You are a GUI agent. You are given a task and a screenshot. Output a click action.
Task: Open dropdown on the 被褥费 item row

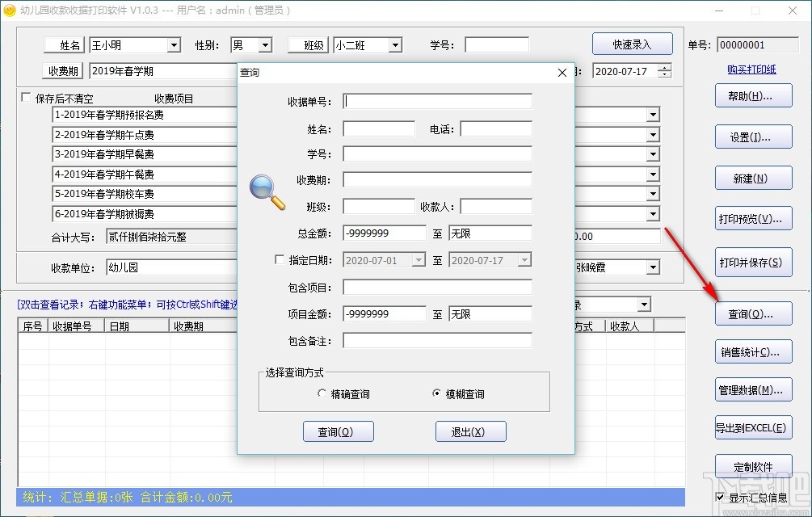tap(653, 214)
